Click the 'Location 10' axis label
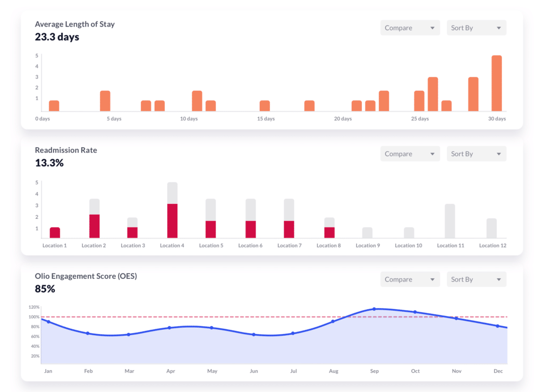Viewport: 544px width, 392px height. point(409,245)
